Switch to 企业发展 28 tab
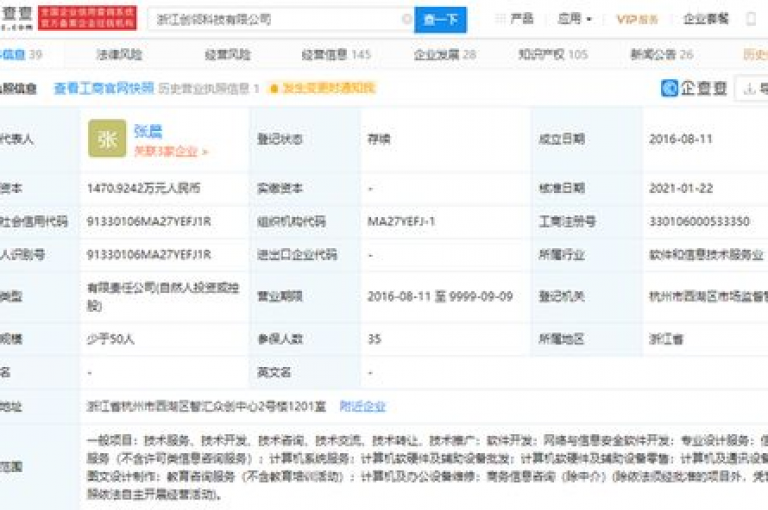The width and height of the screenshot is (768, 510). [x=445, y=54]
